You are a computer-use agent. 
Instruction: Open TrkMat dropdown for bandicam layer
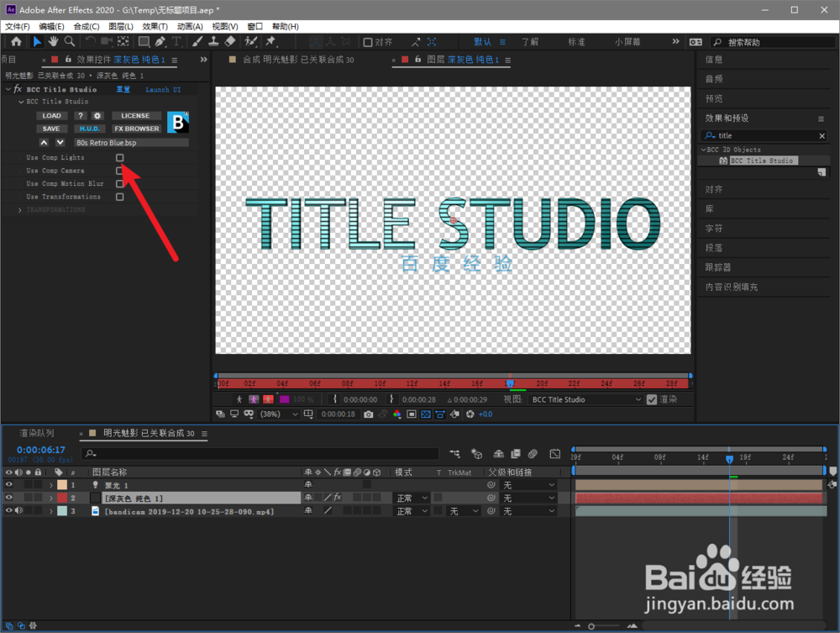click(x=464, y=511)
